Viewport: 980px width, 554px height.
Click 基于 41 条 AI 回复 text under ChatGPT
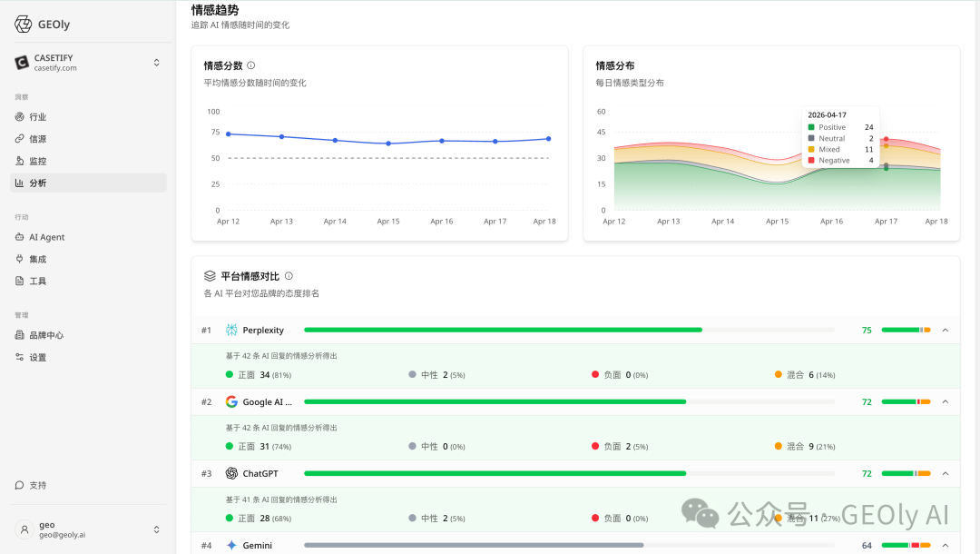click(281, 500)
